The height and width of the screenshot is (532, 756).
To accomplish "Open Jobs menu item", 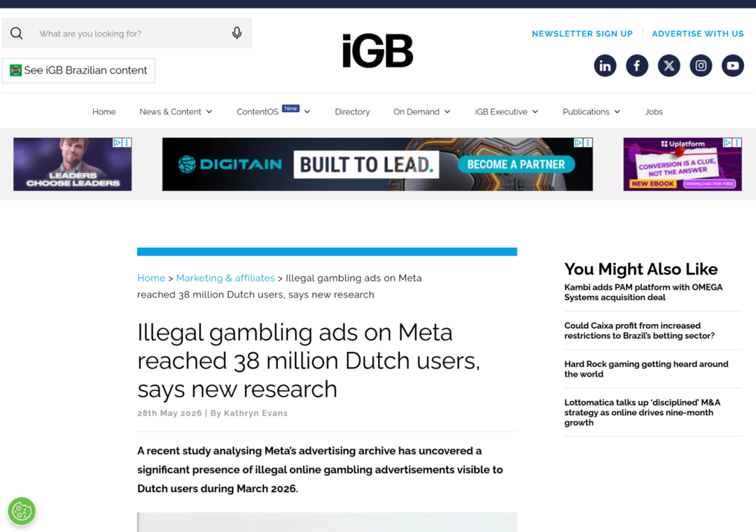I will pos(654,112).
